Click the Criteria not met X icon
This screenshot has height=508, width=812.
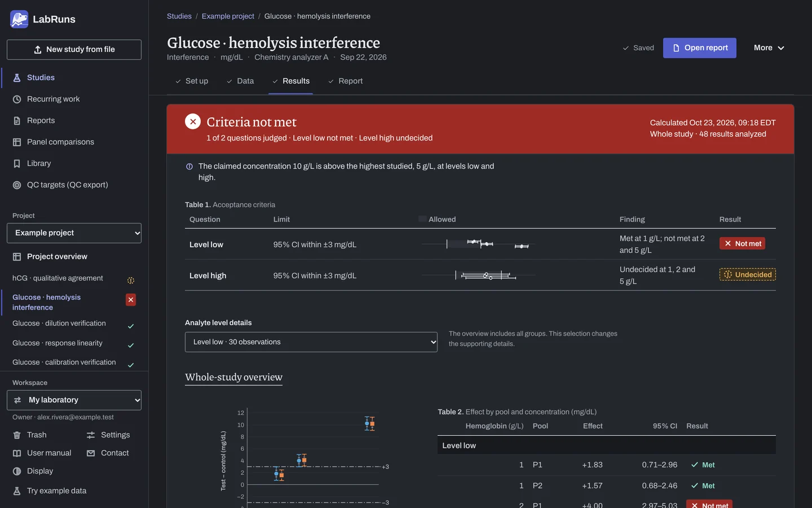[x=193, y=122]
